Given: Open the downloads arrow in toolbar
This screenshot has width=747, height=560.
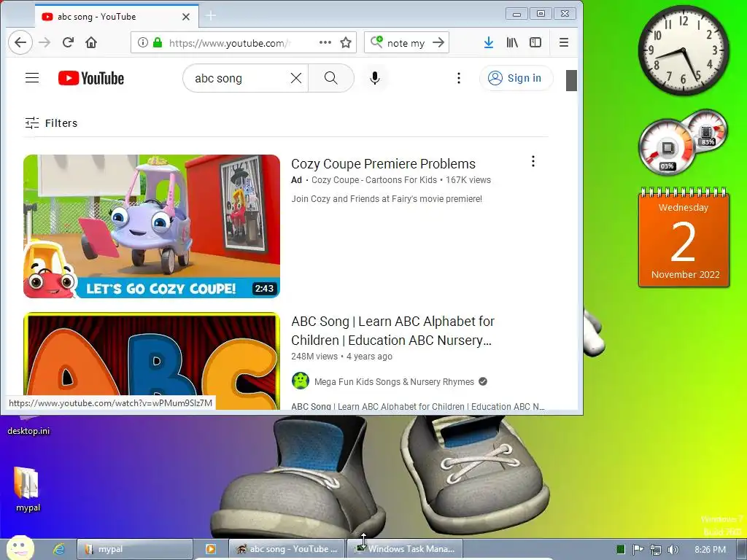Looking at the screenshot, I should [488, 42].
